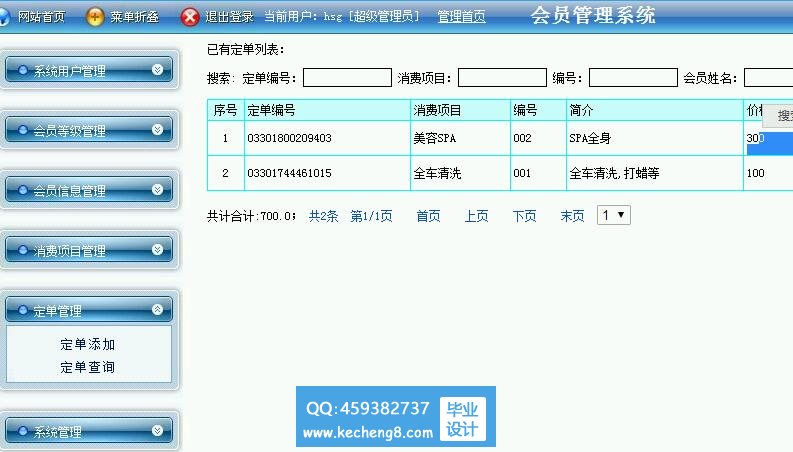Go to 上页 pagination link
Viewport: 793px width, 452px height.
[476, 216]
